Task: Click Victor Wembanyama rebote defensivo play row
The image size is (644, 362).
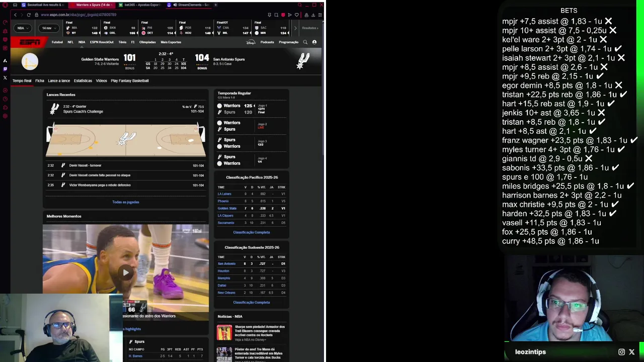Action: [126, 185]
